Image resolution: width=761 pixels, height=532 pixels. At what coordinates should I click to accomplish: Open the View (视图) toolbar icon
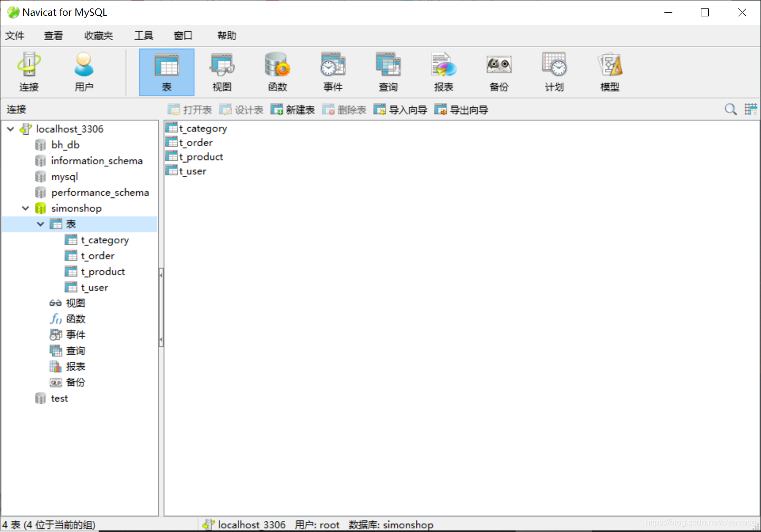[x=222, y=72]
